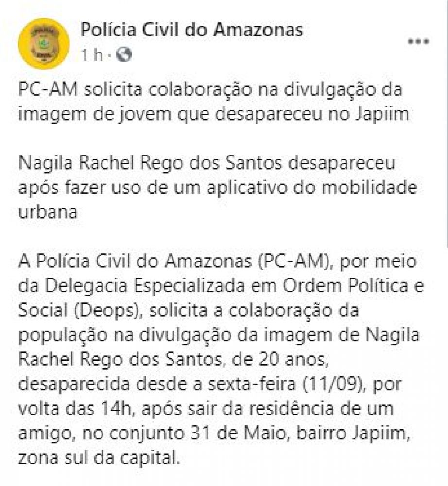
Task: Click the word "Japiim" in the headline
Action: point(382,114)
